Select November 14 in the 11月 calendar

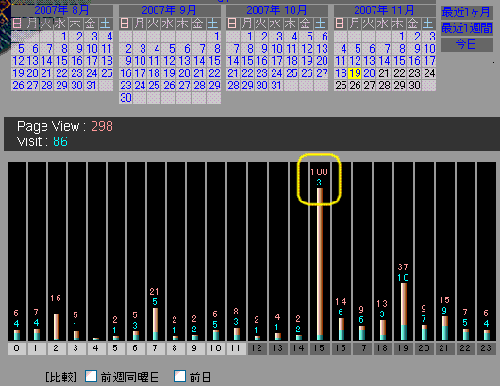pyautogui.click(x=384, y=61)
